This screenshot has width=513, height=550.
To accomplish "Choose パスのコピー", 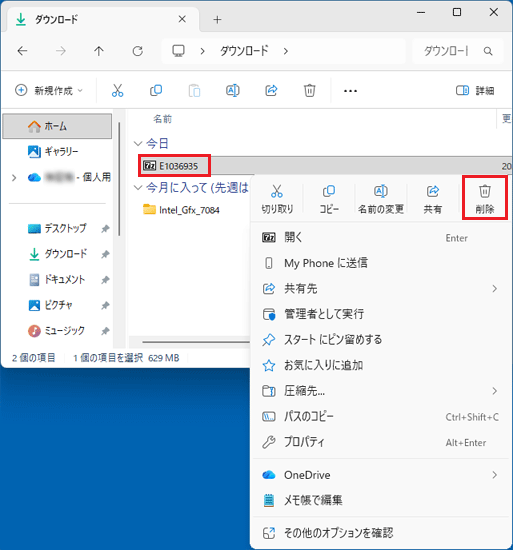I will [380, 416].
